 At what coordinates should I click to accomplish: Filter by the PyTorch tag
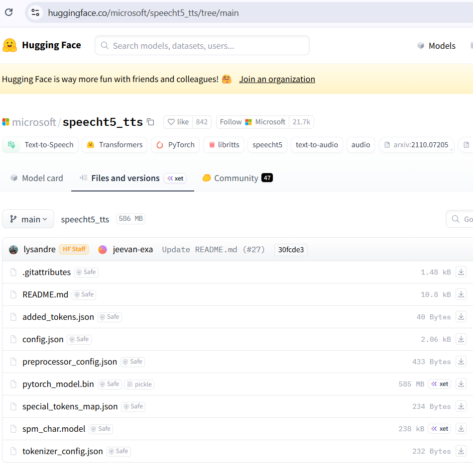[175, 145]
